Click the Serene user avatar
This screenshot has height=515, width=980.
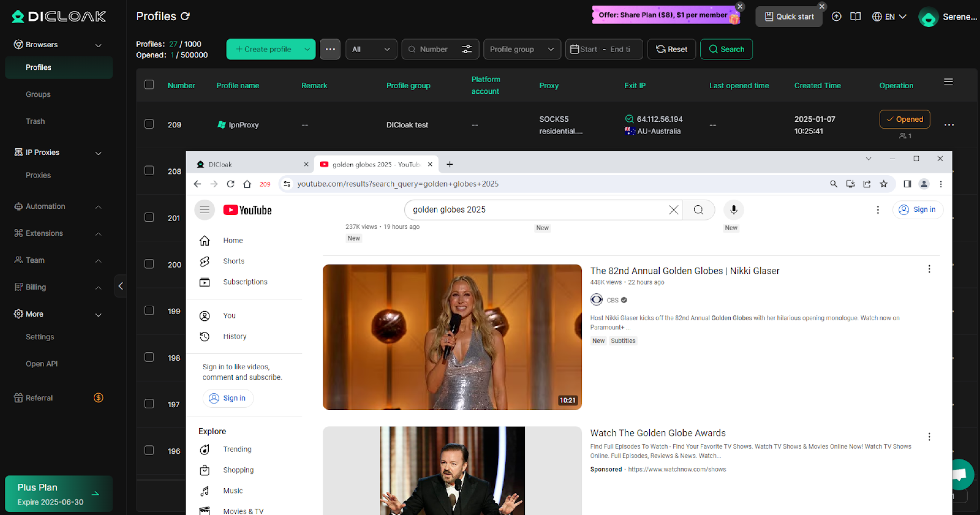[x=928, y=17]
